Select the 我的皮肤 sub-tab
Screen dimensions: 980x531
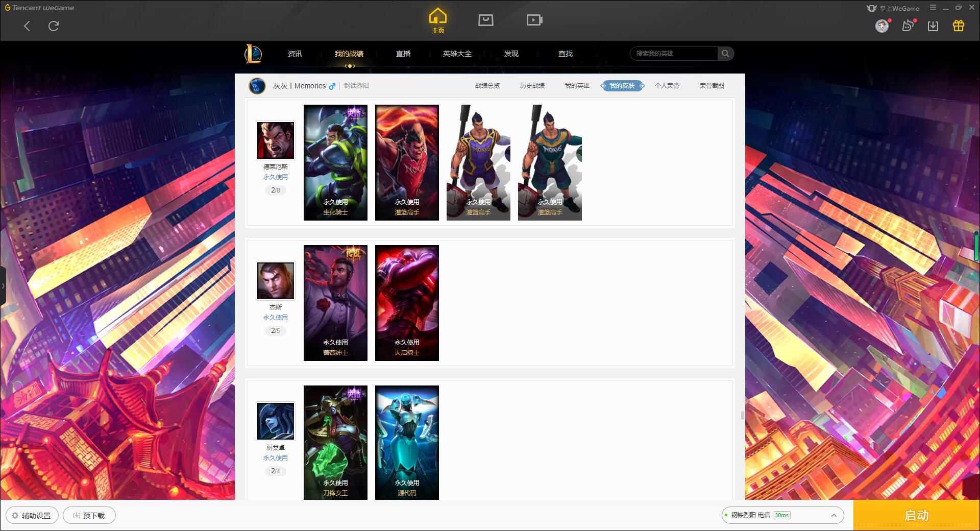pyautogui.click(x=622, y=86)
